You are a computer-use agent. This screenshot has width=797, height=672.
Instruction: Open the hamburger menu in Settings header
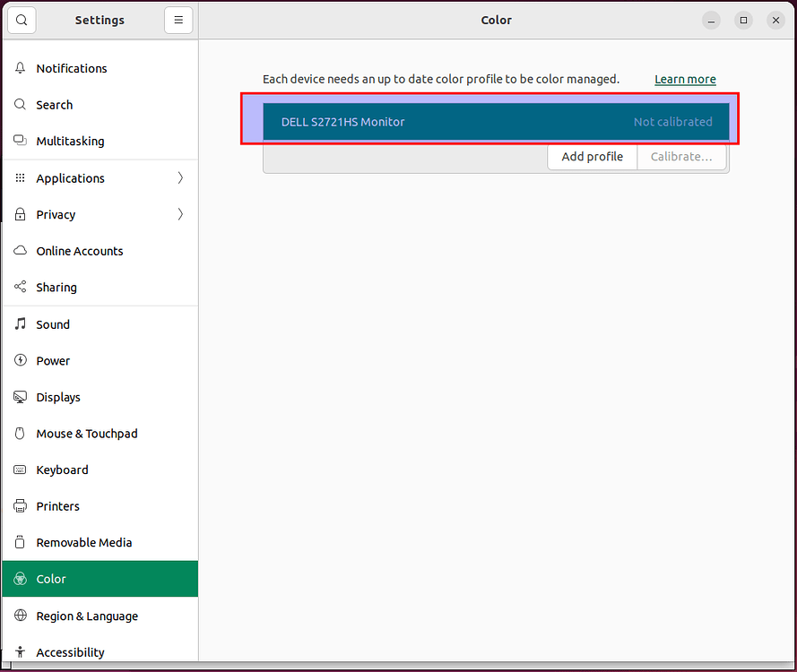(178, 20)
